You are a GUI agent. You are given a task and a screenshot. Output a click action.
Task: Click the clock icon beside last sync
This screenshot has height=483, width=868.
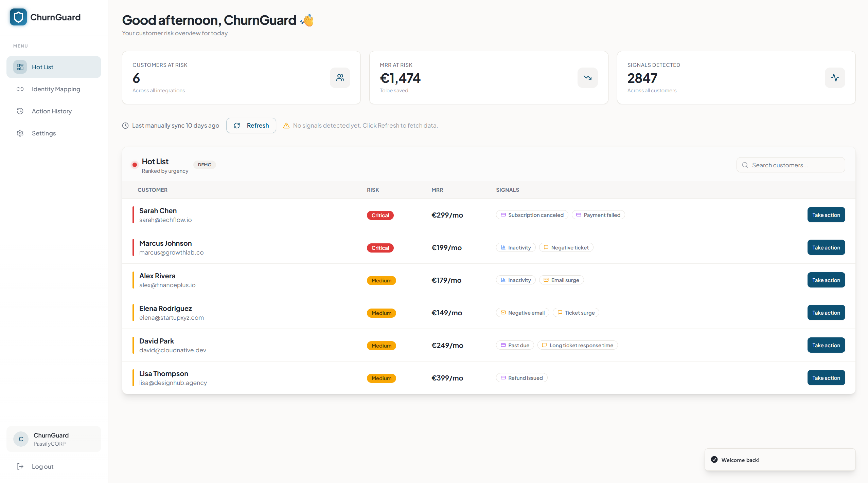point(125,126)
